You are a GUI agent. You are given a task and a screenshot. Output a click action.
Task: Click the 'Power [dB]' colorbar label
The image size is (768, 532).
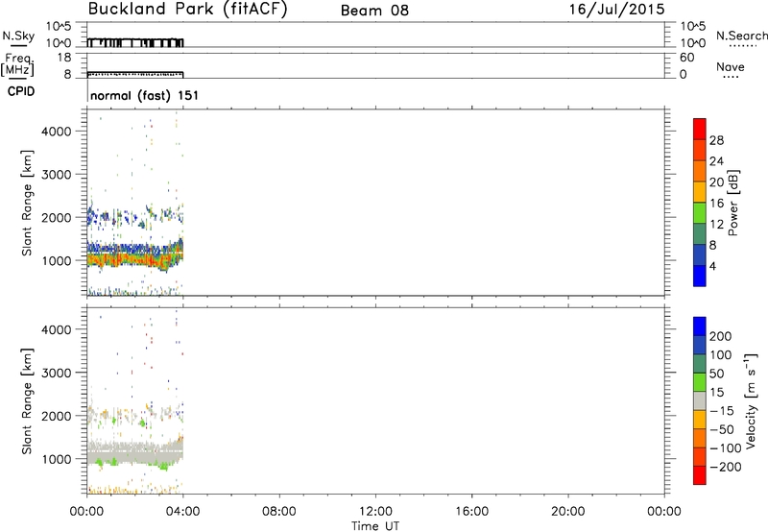coord(733,203)
